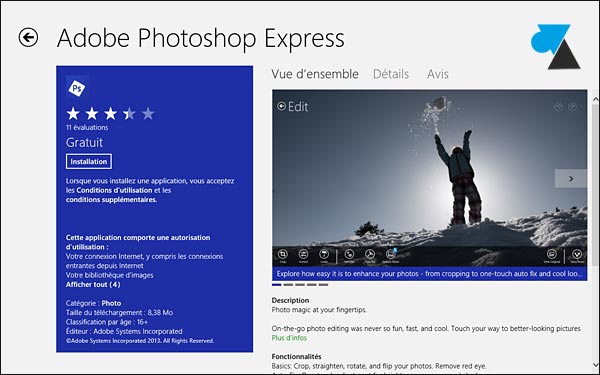Click the text 'Photo magic at your fingertips.'

click(319, 310)
